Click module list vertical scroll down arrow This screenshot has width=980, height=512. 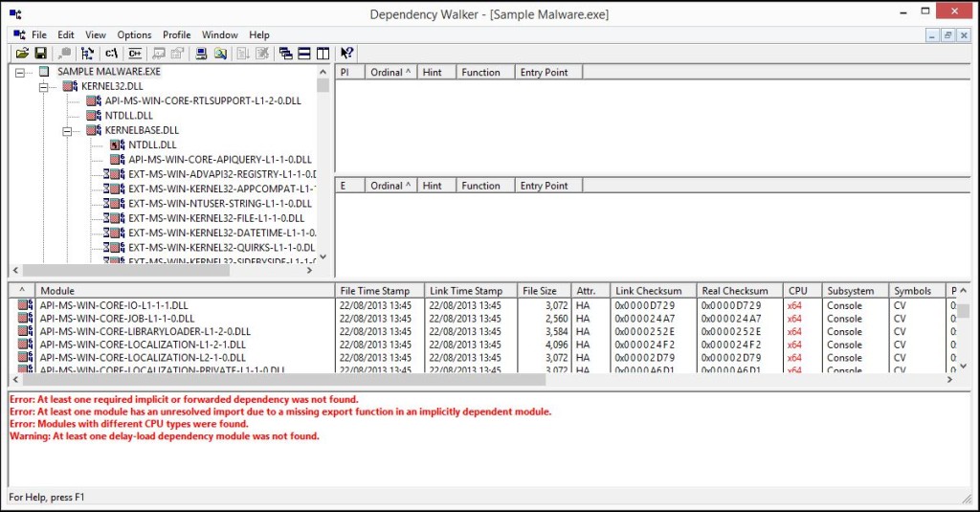tap(963, 367)
